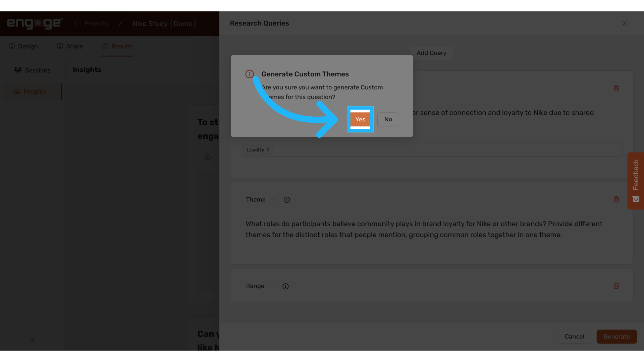Viewport: 644px width, 362px height.
Task: Decline with the No button
Action: (x=388, y=119)
